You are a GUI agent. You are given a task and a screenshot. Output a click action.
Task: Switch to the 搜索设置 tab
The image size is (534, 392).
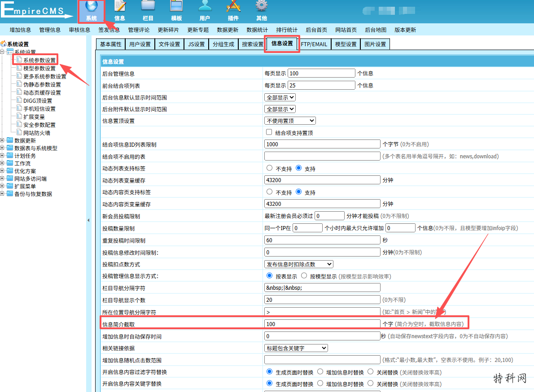(x=253, y=44)
